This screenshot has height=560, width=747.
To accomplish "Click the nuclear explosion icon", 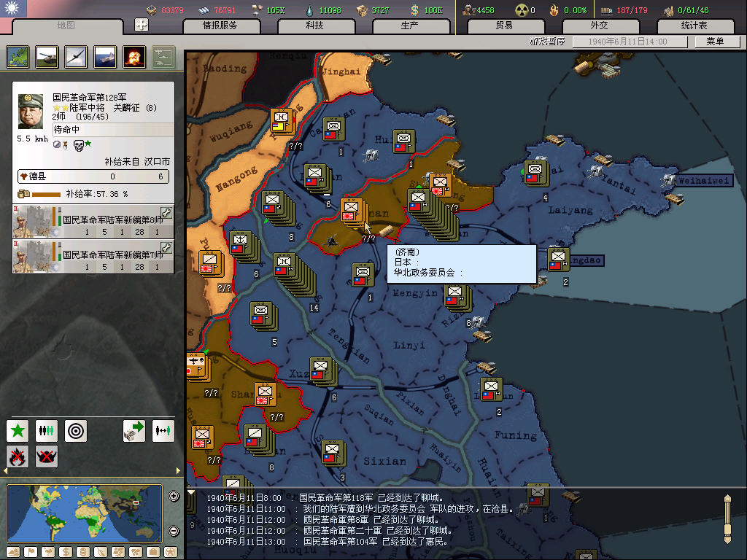I will (x=134, y=57).
